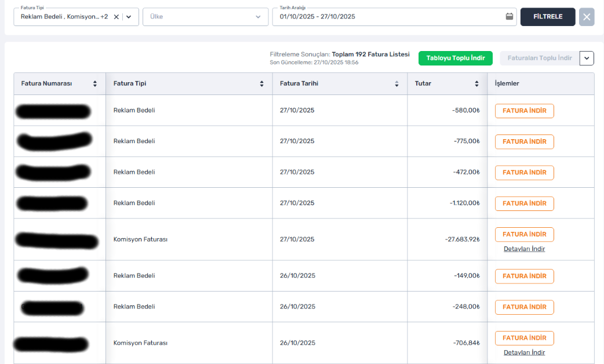Click the green Tabloyu Toplu İndir button
This screenshot has width=604, height=364.
pos(456,58)
